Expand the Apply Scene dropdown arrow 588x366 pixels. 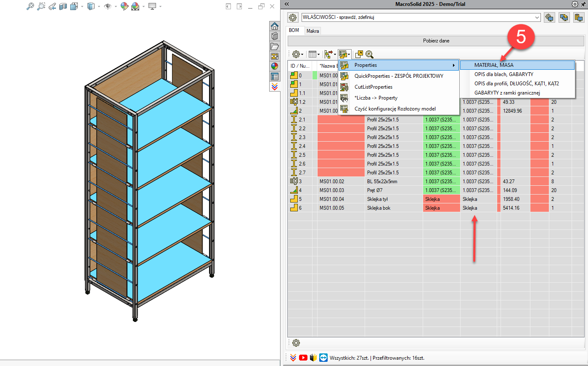pyautogui.click(x=143, y=7)
